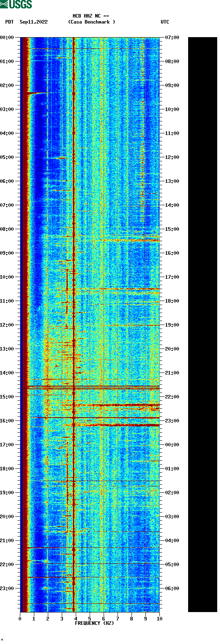Click the USGS logo
The width and height of the screenshot is (220, 644).
16,4
